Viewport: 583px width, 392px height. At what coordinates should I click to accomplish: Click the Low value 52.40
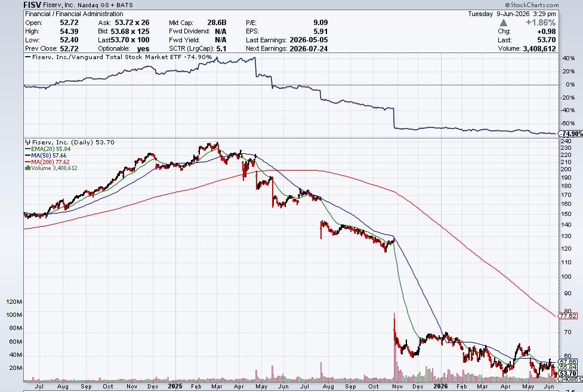pyautogui.click(x=69, y=40)
